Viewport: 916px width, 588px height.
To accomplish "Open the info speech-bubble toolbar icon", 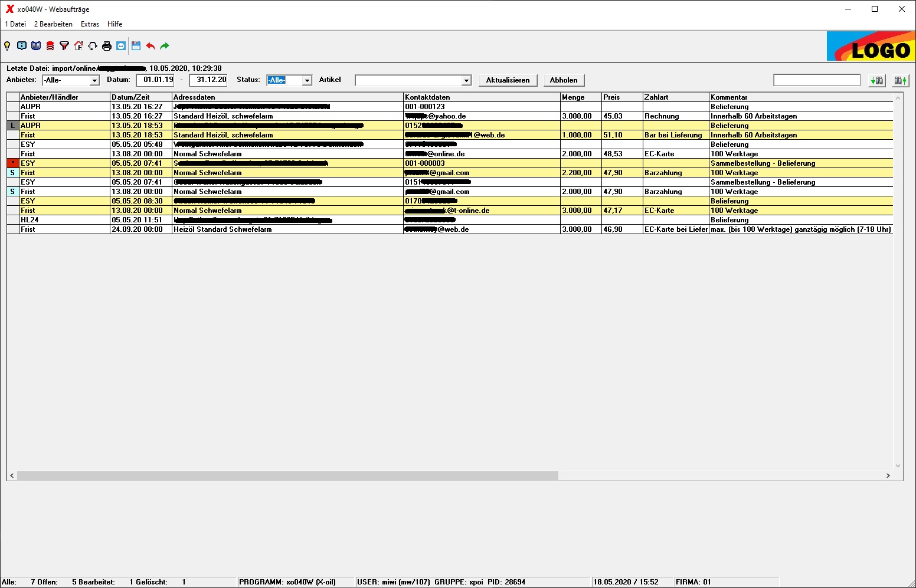I will coord(22,46).
